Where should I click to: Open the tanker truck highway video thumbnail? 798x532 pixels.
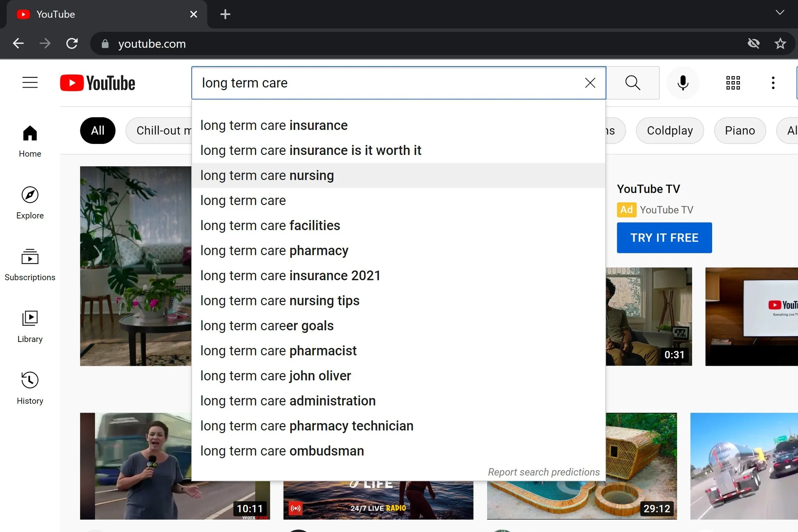click(x=744, y=466)
